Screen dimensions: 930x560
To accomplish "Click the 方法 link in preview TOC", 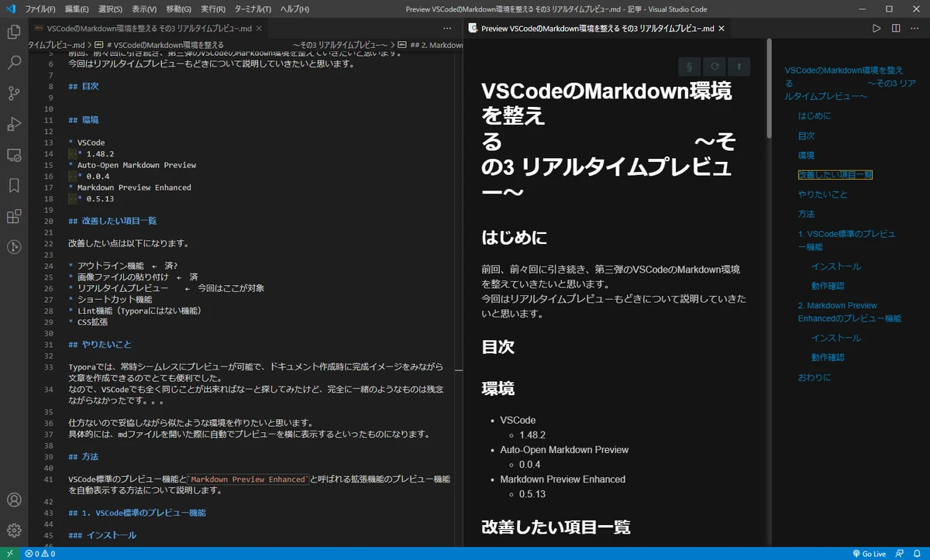I will coord(806,214).
